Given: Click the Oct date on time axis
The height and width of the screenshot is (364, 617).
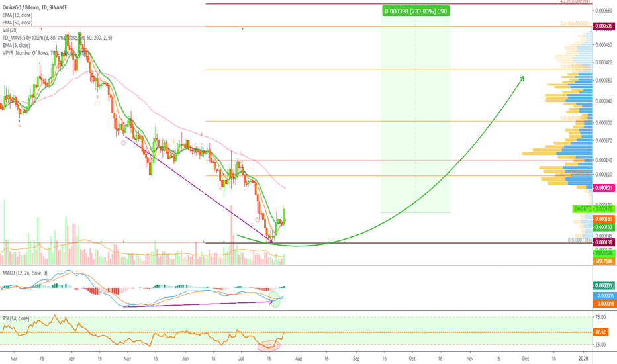Looking at the screenshot, I should [x=412, y=359].
